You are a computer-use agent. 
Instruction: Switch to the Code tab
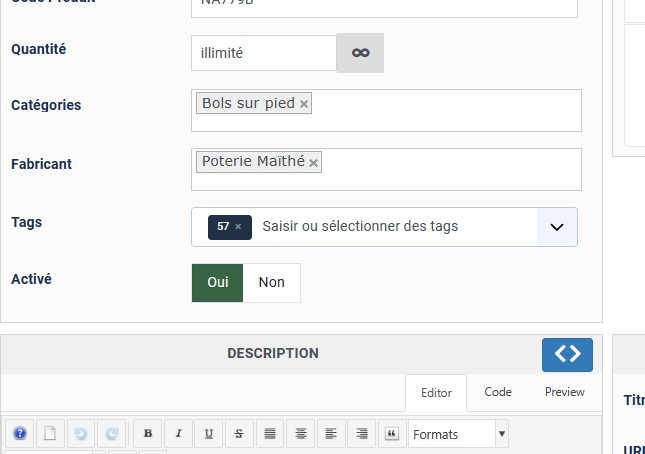click(498, 392)
